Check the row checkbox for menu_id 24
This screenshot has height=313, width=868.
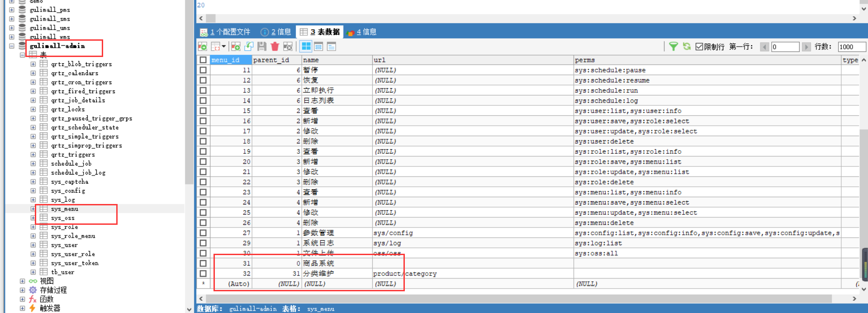[x=203, y=202]
